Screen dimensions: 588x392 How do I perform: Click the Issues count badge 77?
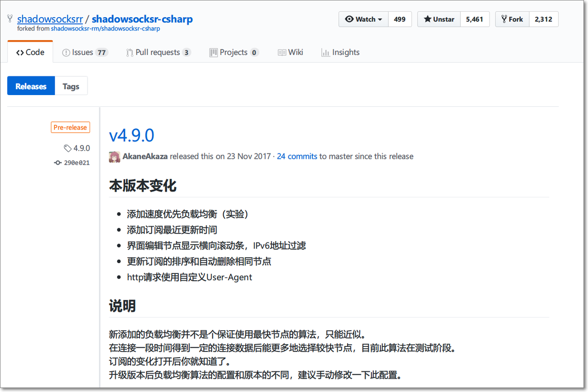(x=101, y=53)
